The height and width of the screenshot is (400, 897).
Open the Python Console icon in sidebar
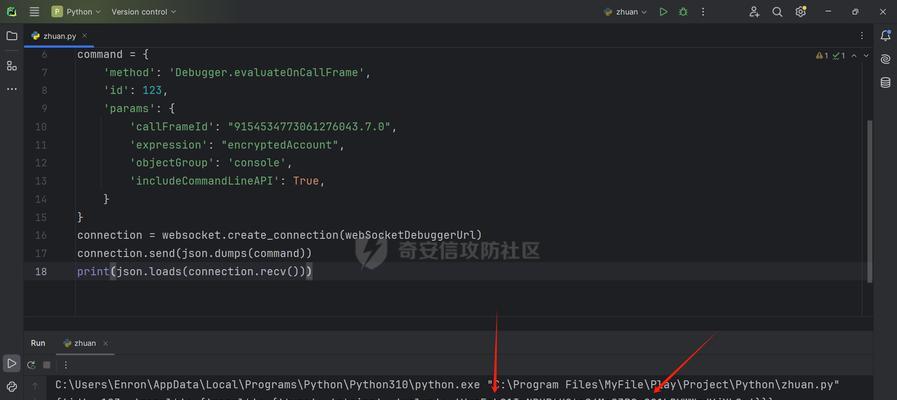click(11, 387)
